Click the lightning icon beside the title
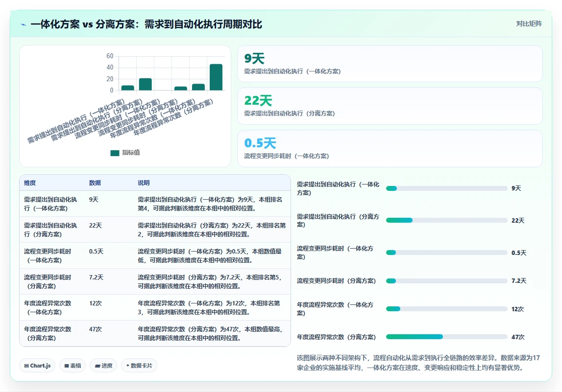The image size is (562, 392). (x=24, y=24)
